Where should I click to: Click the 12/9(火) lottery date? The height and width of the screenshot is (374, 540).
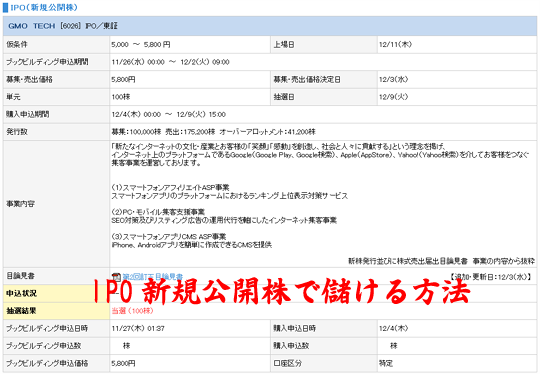393,97
